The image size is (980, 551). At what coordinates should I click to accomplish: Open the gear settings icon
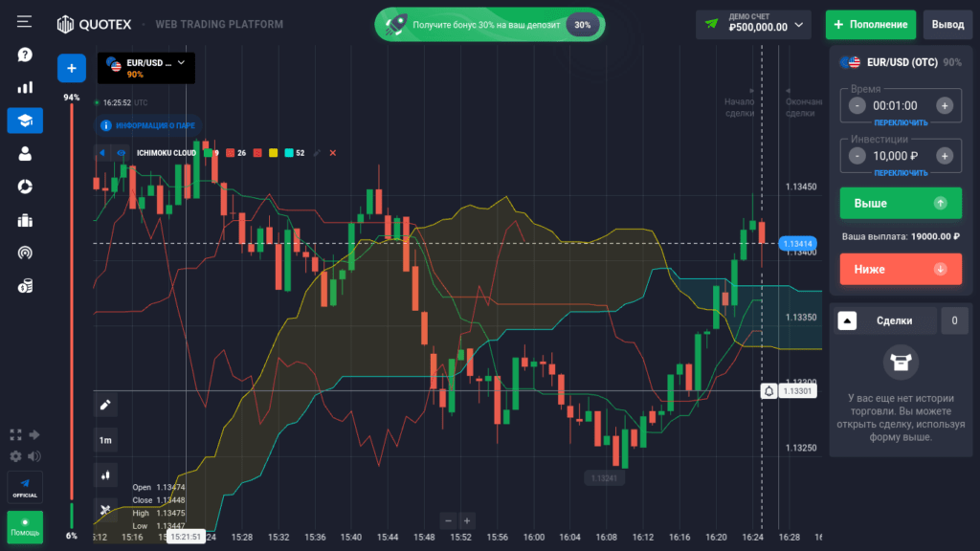[15, 456]
